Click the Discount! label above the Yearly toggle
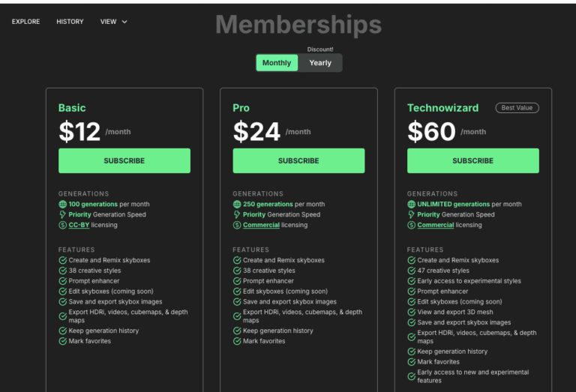Viewport: 576px width, 392px height. [x=320, y=49]
